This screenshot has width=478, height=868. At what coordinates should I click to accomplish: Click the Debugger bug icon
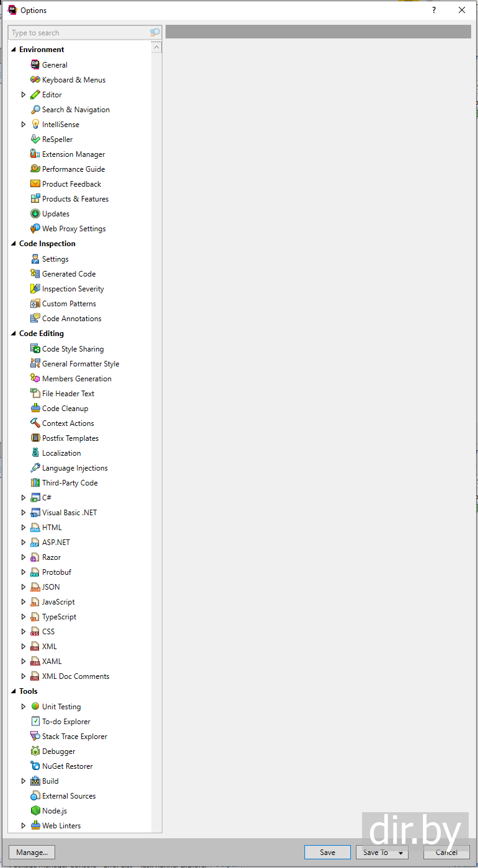coord(35,751)
